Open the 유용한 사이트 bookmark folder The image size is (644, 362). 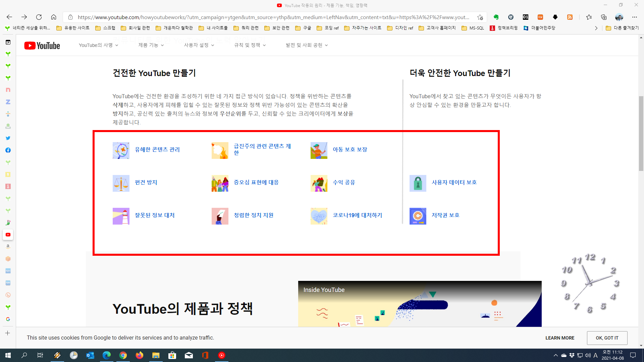pos(73,28)
